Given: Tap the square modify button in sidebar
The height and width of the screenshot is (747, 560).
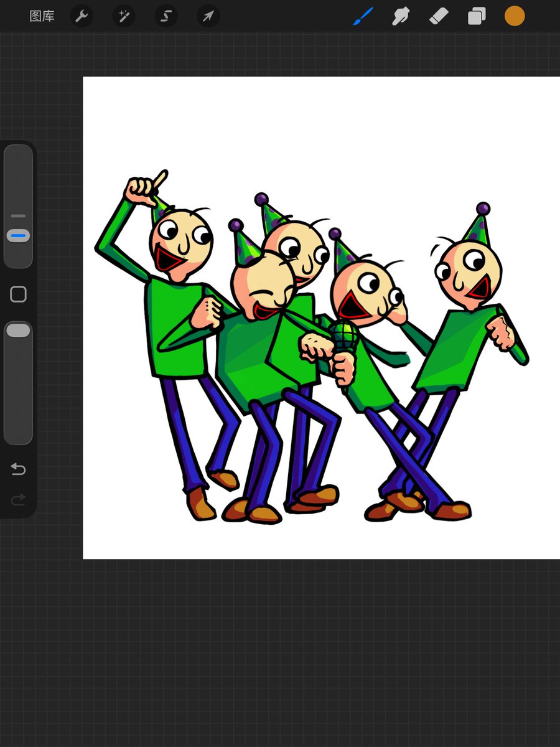Looking at the screenshot, I should (x=18, y=294).
